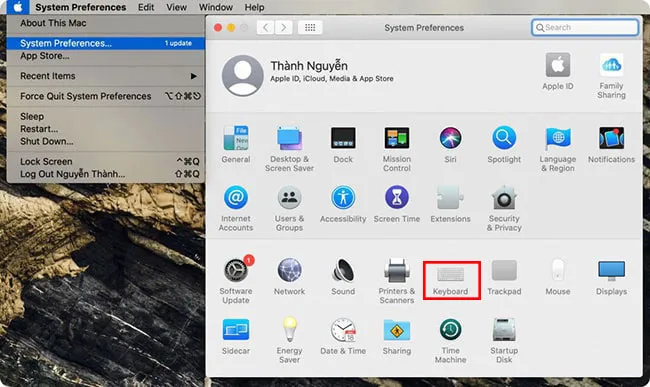Open Trackpad preferences
This screenshot has height=387, width=650.
click(504, 277)
